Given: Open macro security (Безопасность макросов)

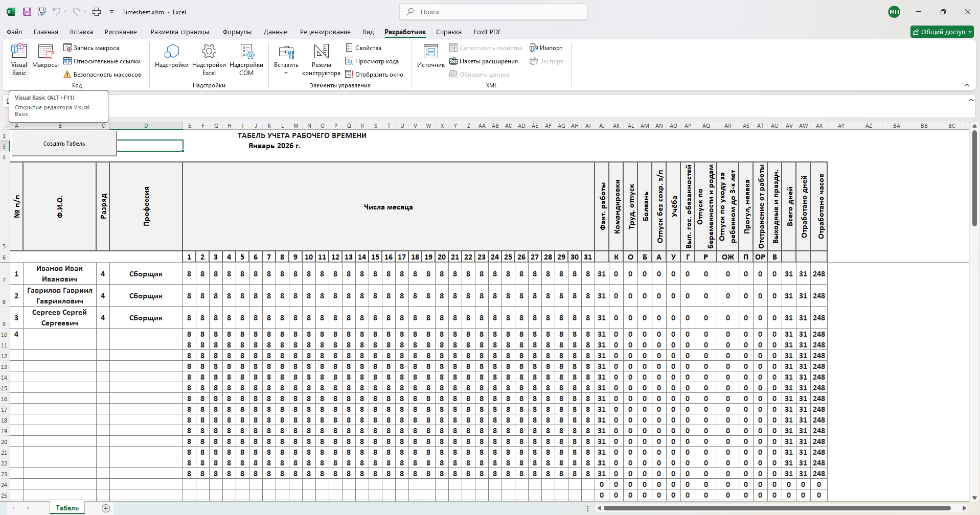Looking at the screenshot, I should (x=102, y=74).
